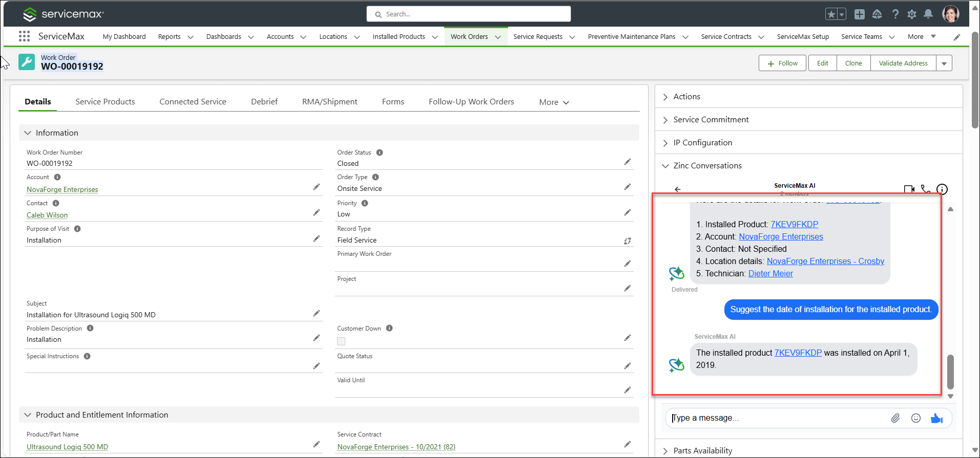Click the Validate Address button
Viewport: 980px width, 458px height.
tap(903, 63)
